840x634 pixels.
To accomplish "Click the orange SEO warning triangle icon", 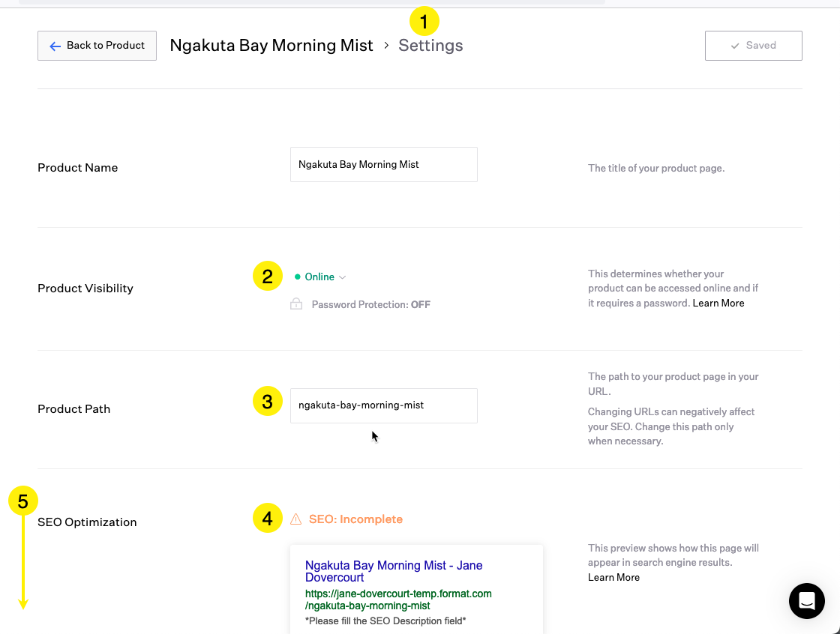I will coord(295,519).
